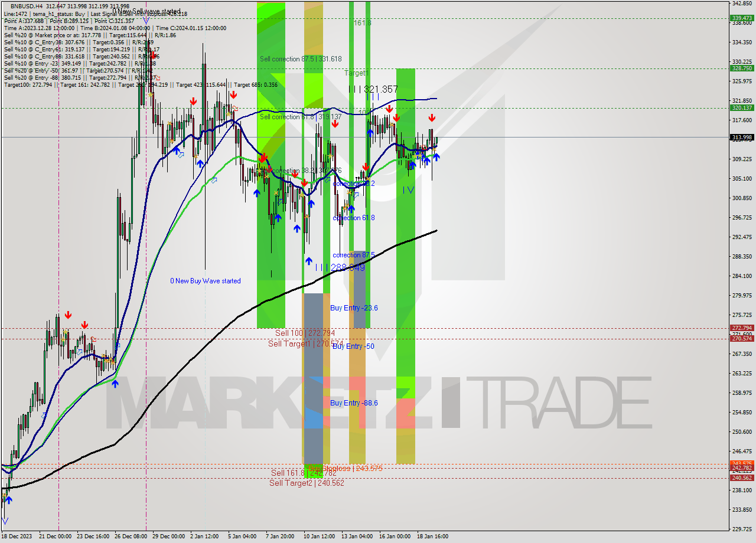The width and height of the screenshot is (756, 543).
Task: Click the green 'Target1' label
Action: tap(357, 73)
